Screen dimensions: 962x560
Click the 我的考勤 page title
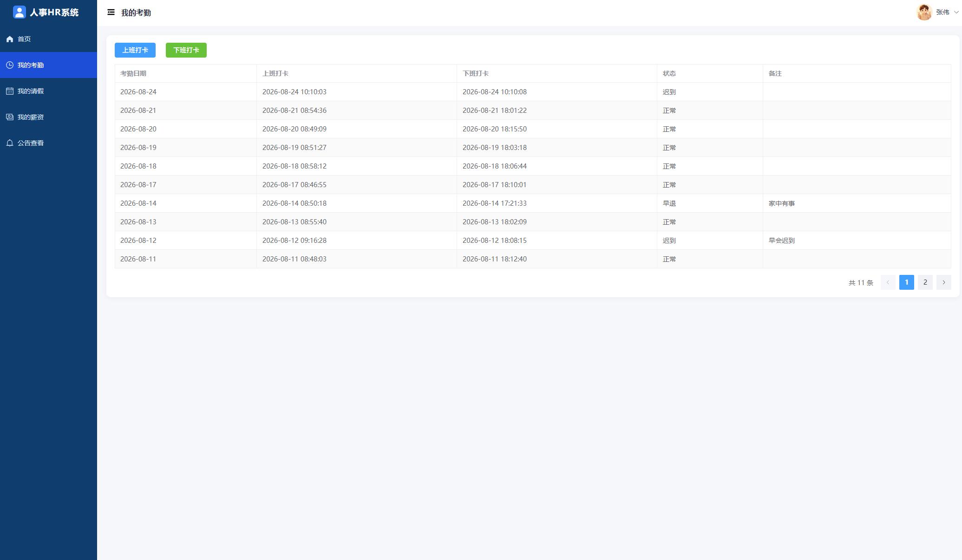[136, 13]
